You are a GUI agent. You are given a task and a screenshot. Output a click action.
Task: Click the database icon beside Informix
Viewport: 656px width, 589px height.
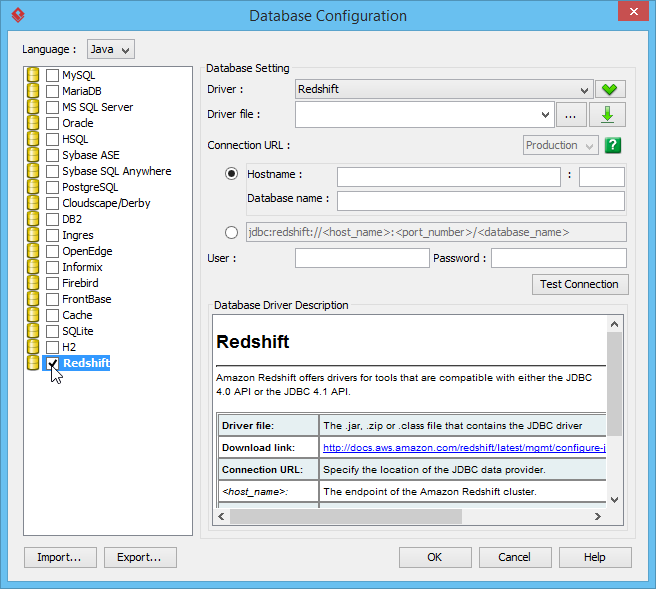(x=33, y=267)
